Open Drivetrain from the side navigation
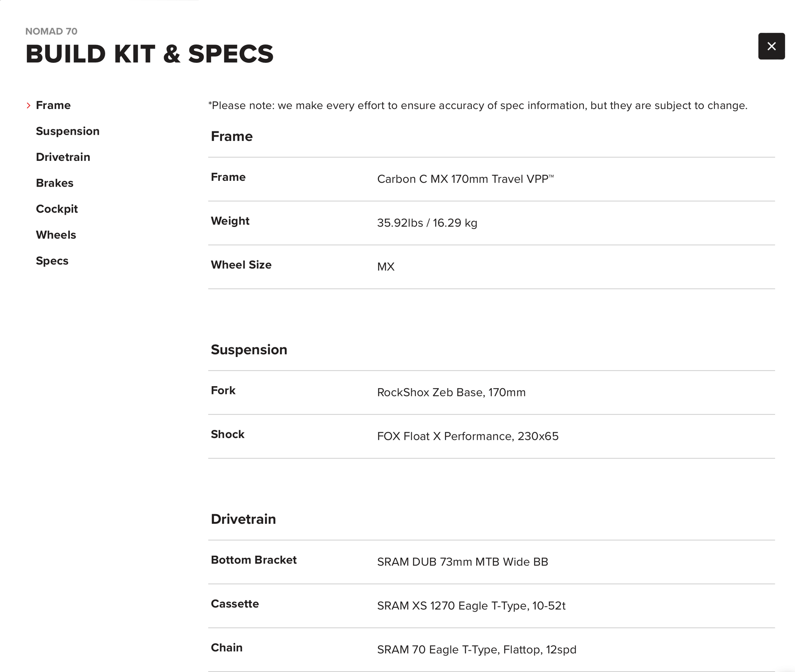Image resolution: width=795 pixels, height=672 pixels. (63, 157)
